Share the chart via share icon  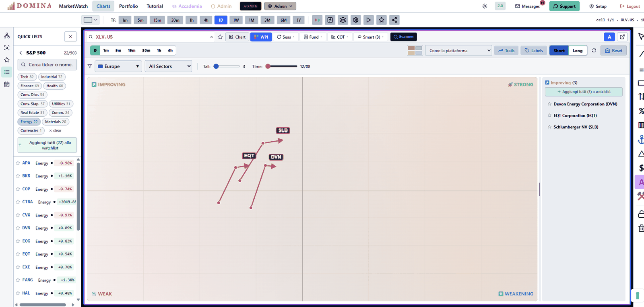point(394,20)
